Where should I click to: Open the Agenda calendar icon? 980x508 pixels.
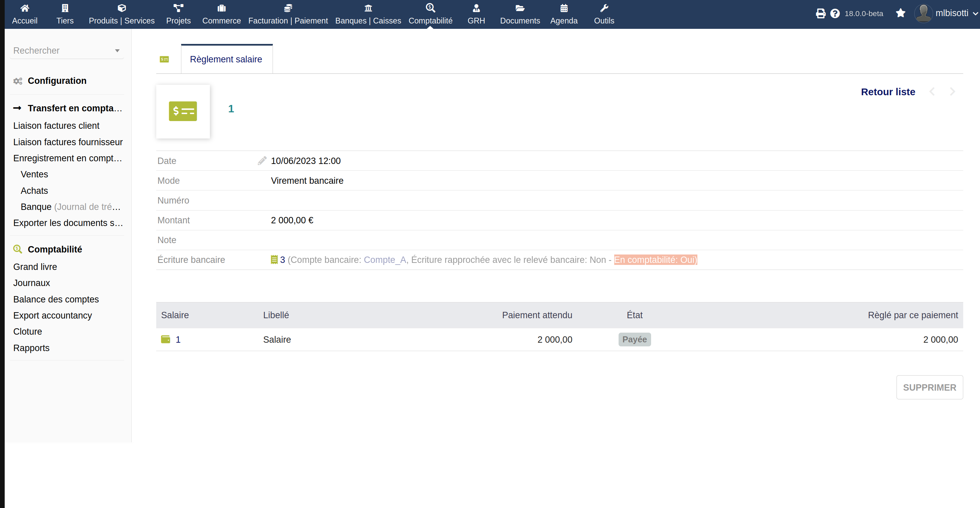tap(564, 7)
